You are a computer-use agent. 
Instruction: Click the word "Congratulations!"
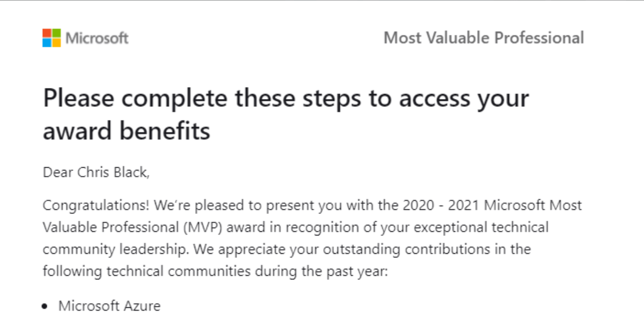[96, 205]
